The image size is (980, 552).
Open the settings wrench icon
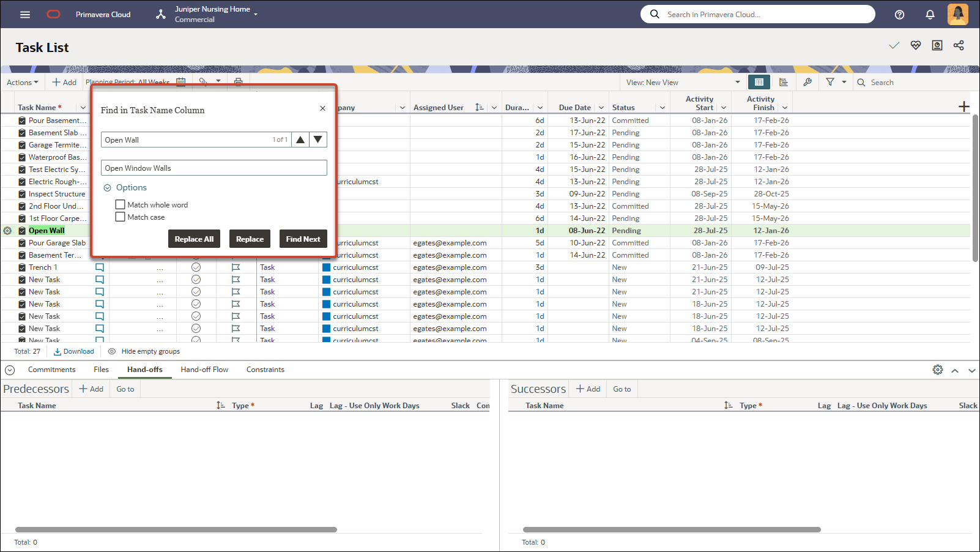[x=807, y=82]
